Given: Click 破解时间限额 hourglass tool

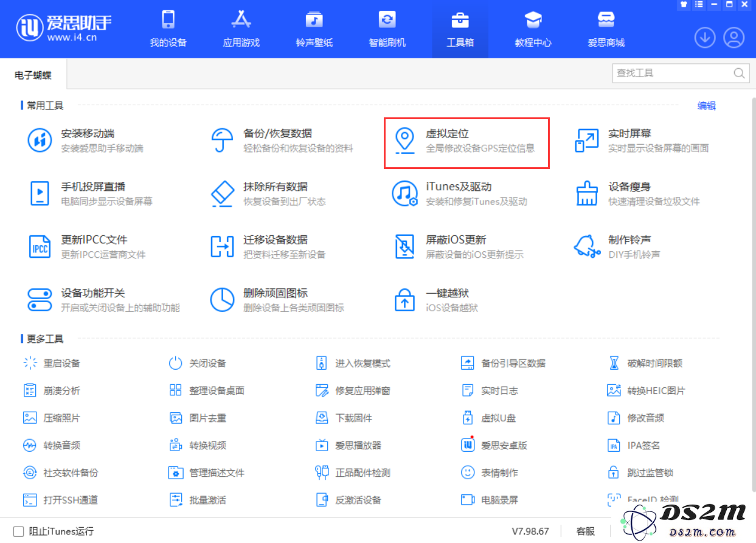Looking at the screenshot, I should click(645, 363).
